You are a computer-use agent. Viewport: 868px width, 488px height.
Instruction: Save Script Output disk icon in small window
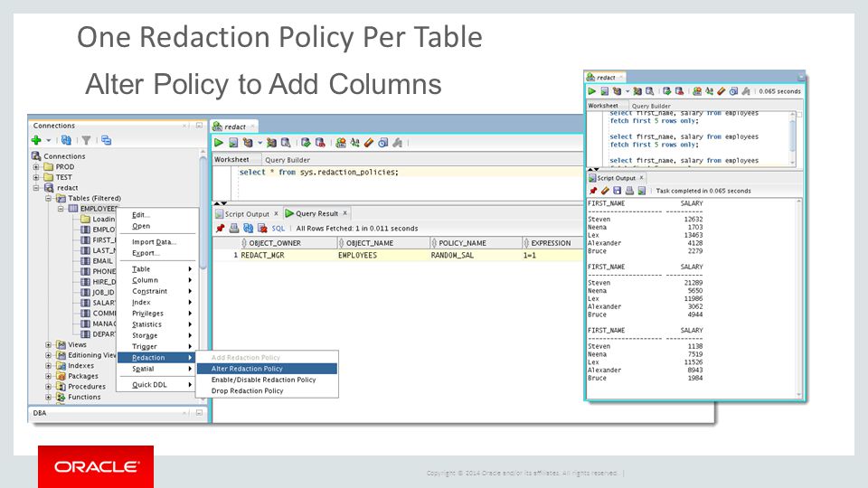(x=618, y=191)
